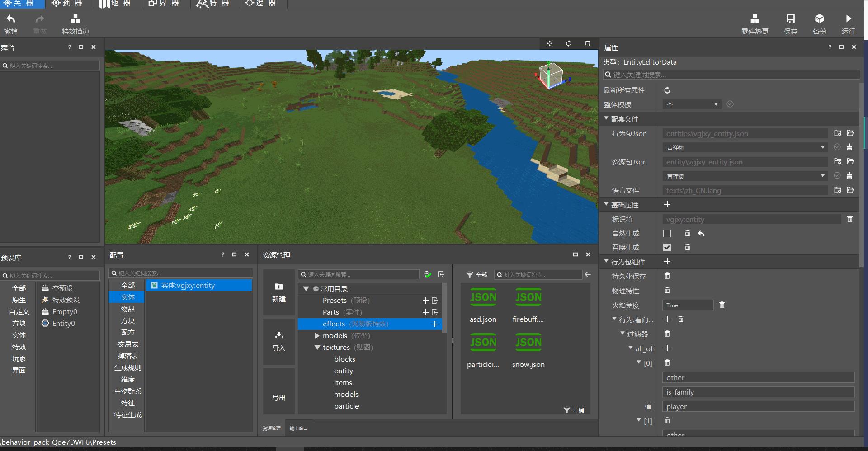
Task: Collapse the 行为包组件 section
Action: pyautogui.click(x=606, y=261)
